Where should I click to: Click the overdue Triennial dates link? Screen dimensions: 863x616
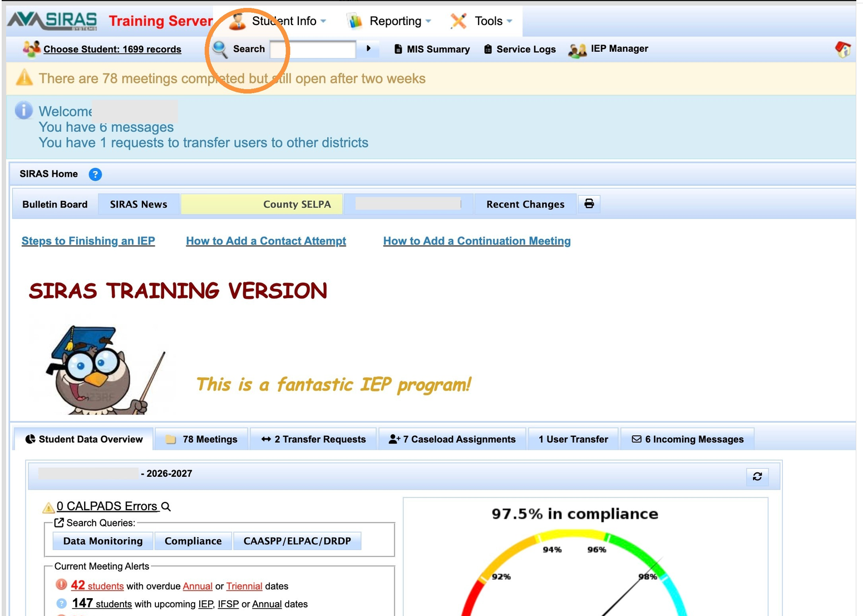(x=244, y=586)
